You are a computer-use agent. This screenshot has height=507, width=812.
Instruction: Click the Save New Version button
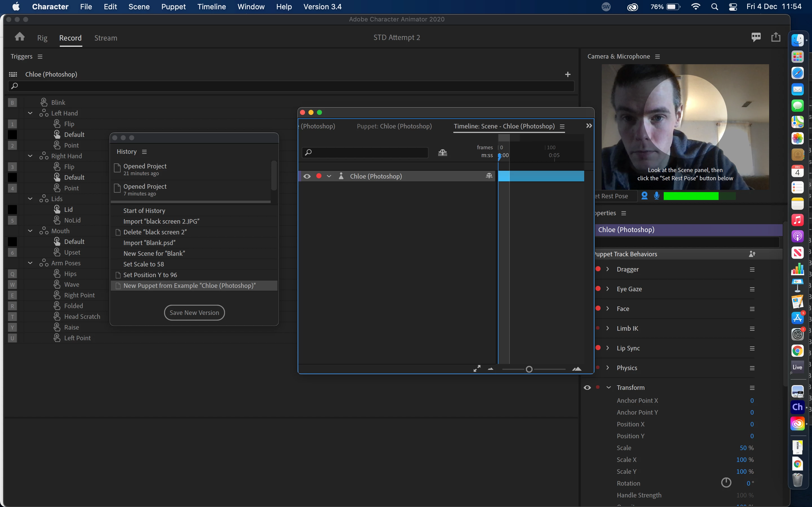click(x=194, y=313)
